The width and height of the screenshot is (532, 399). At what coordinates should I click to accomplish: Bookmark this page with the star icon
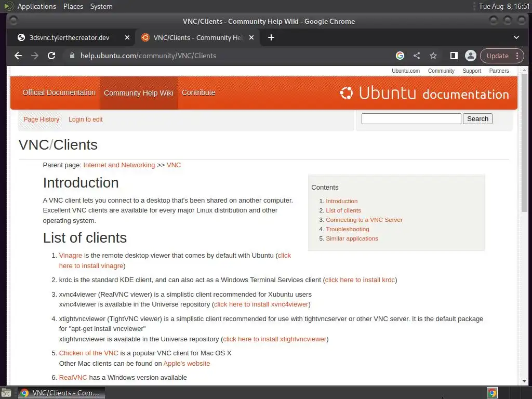pyautogui.click(x=433, y=56)
